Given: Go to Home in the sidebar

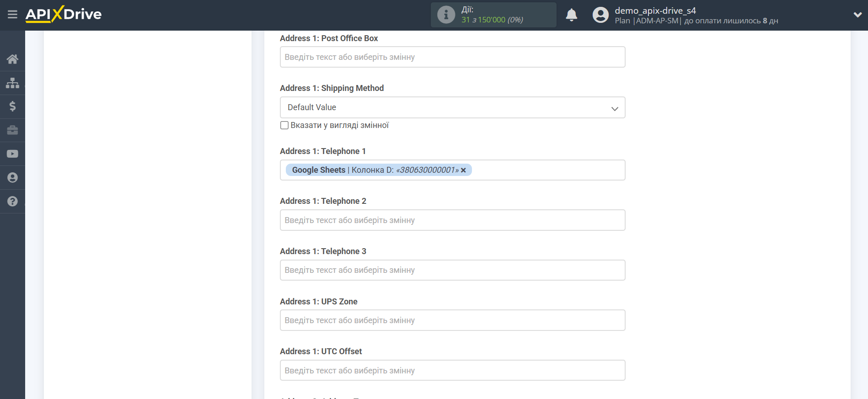Looking at the screenshot, I should (12, 59).
